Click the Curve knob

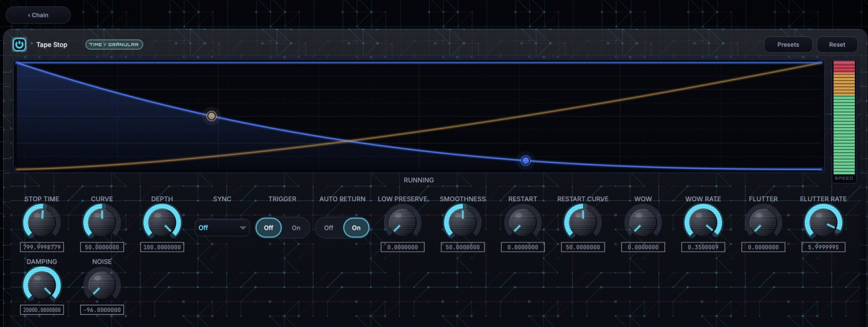coord(102,222)
